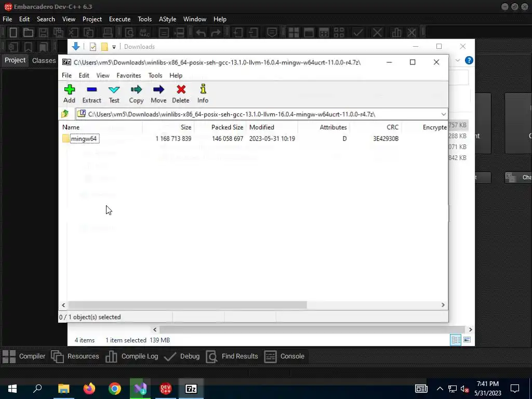Click Dev-C++ Save All toolbar icon
Screen dimensions: 532x399
click(x=58, y=33)
